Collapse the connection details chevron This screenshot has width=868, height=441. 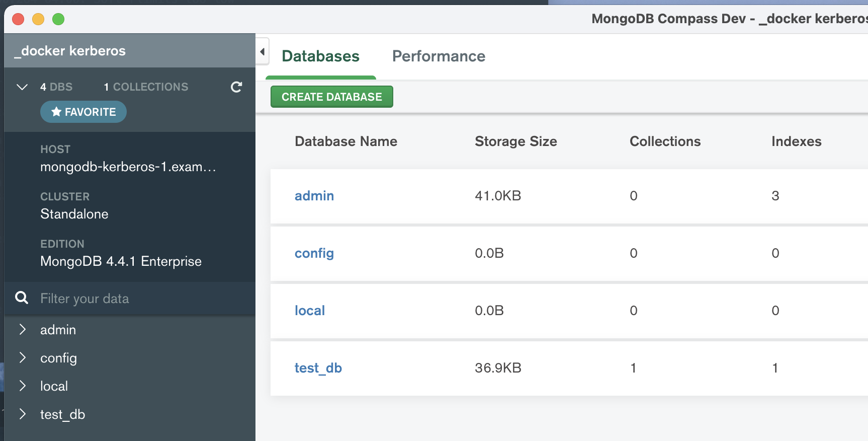[x=22, y=87]
